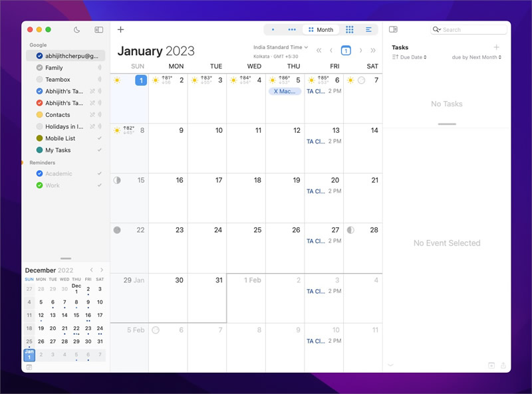Toggle Academic reminders checkbox
Viewport: 532px width, 394px height.
pyautogui.click(x=39, y=173)
